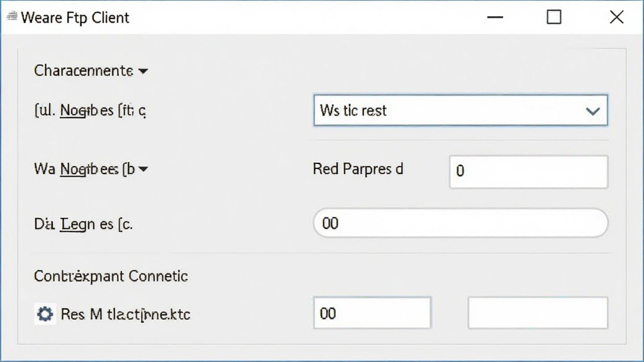Click the gear icon beside Res M
The height and width of the screenshot is (362, 644).
[x=45, y=314]
